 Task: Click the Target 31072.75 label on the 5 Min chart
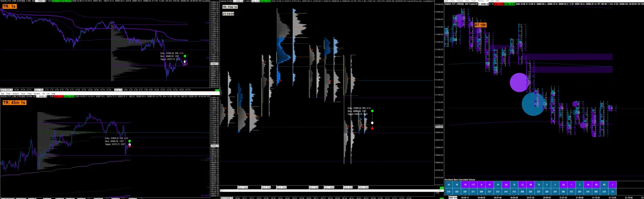click(x=170, y=59)
